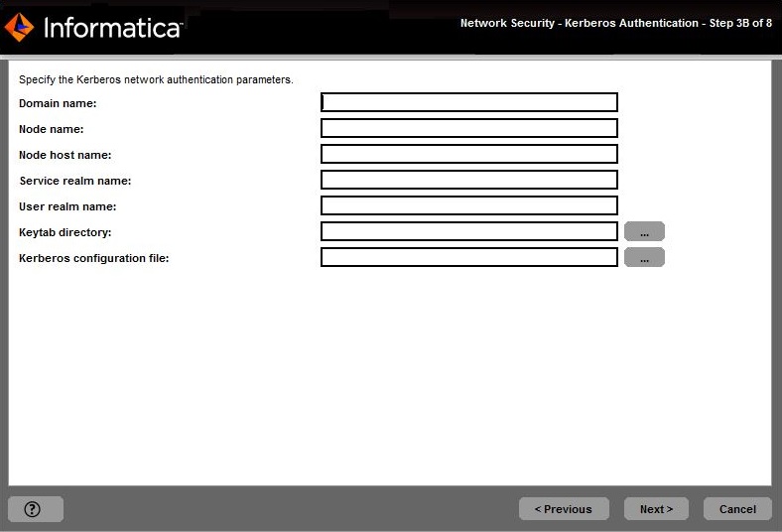Click the 'Keytab directory:' label

pyautogui.click(x=65, y=232)
